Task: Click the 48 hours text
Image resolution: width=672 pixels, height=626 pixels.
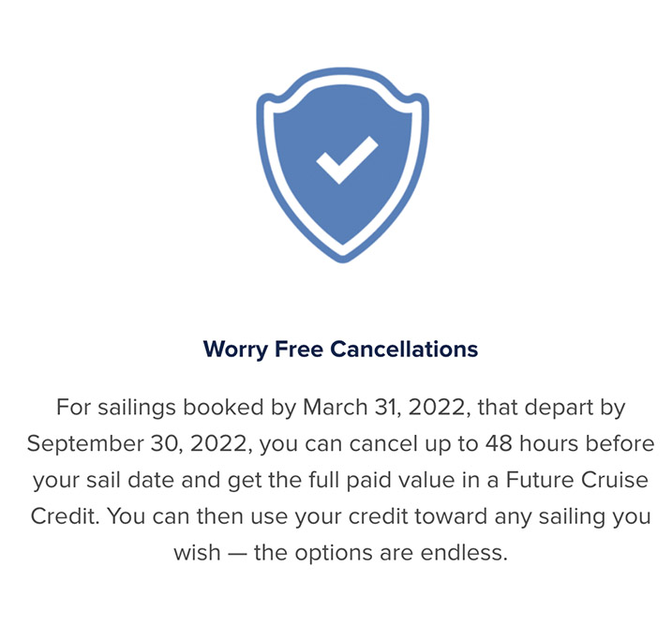Action: [531, 443]
